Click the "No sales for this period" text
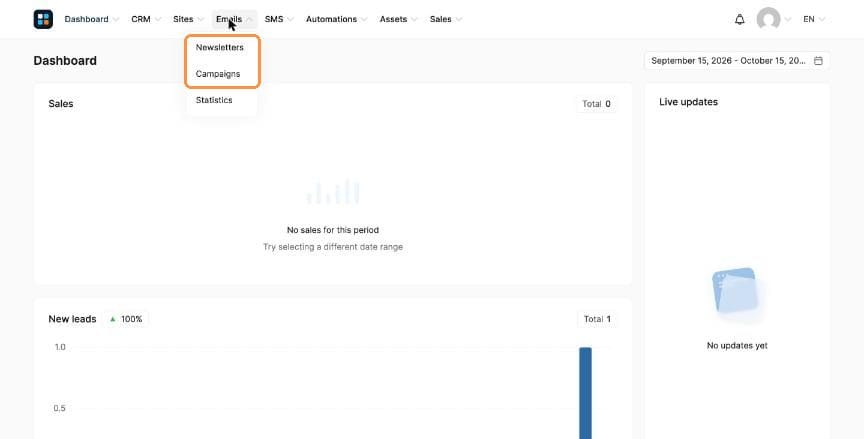864x439 pixels. [x=333, y=230]
